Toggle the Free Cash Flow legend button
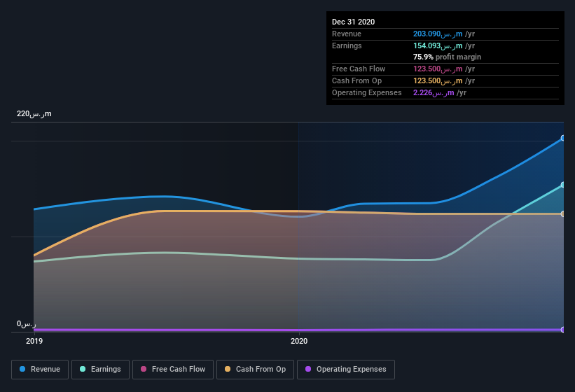 click(x=173, y=370)
